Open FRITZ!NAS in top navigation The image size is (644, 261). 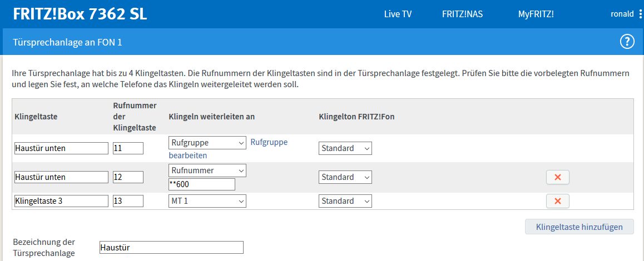463,14
